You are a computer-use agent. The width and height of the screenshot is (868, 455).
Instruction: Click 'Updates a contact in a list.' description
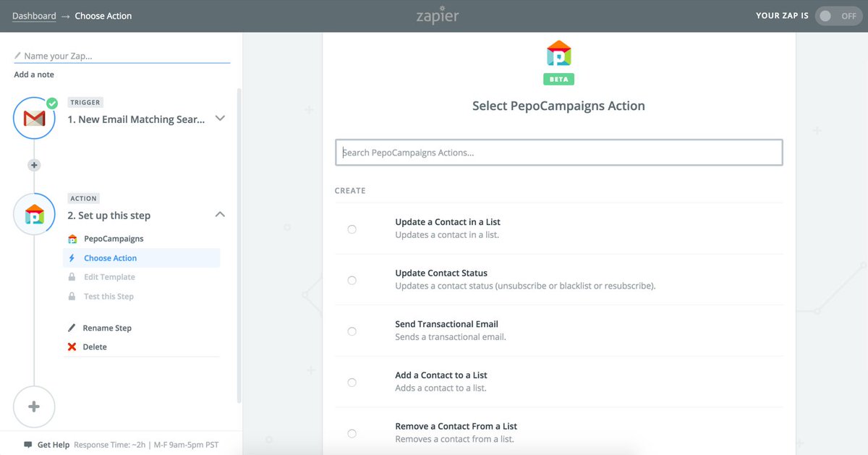click(x=447, y=235)
